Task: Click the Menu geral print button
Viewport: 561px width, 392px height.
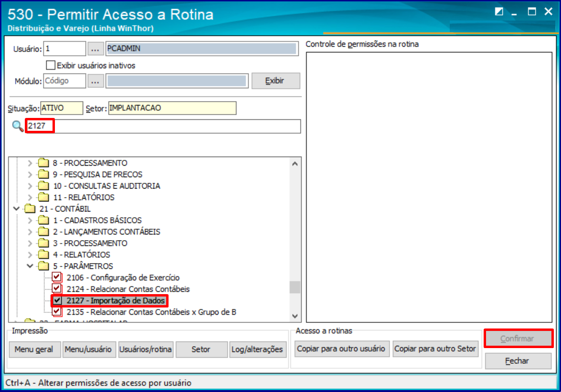Action: click(x=34, y=349)
